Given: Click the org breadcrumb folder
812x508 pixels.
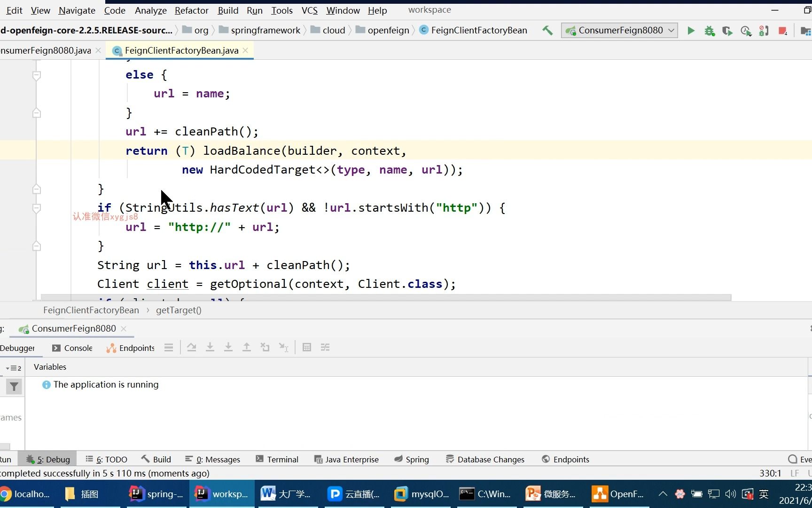Looking at the screenshot, I should [x=195, y=31].
